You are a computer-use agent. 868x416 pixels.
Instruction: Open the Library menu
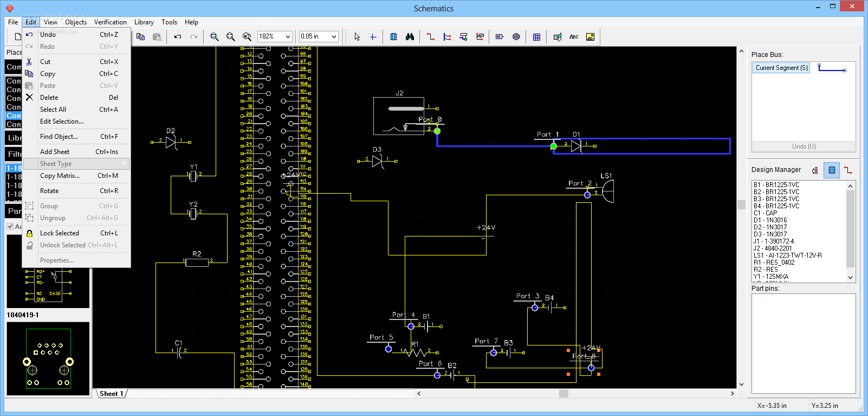(144, 22)
